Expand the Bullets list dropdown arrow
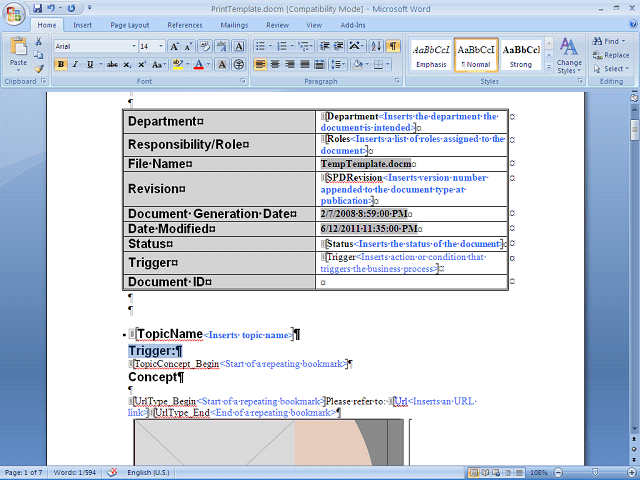This screenshot has height=480, width=640. pos(270,46)
